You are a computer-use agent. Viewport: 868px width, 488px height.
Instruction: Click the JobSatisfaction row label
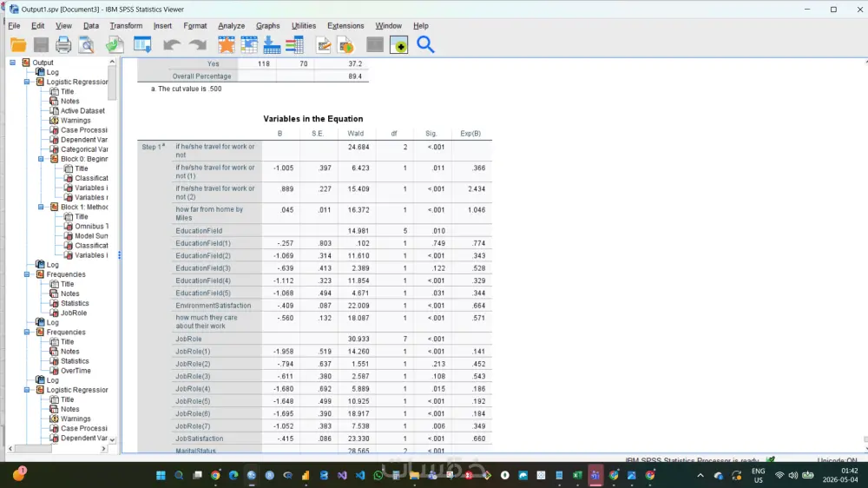tap(200, 439)
